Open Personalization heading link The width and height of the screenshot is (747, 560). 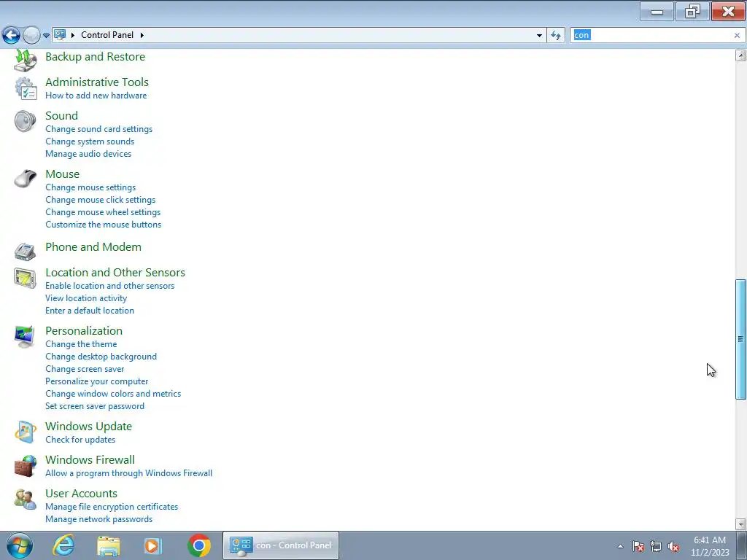(84, 331)
